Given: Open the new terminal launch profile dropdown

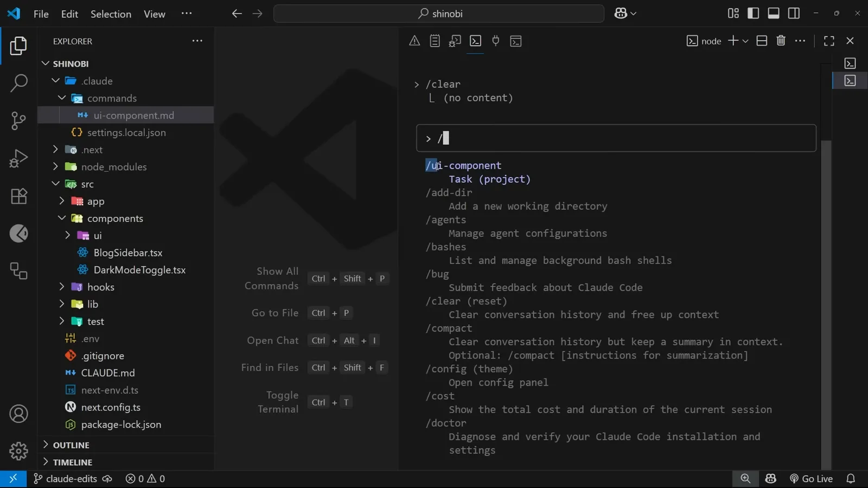Looking at the screenshot, I should click(x=745, y=41).
